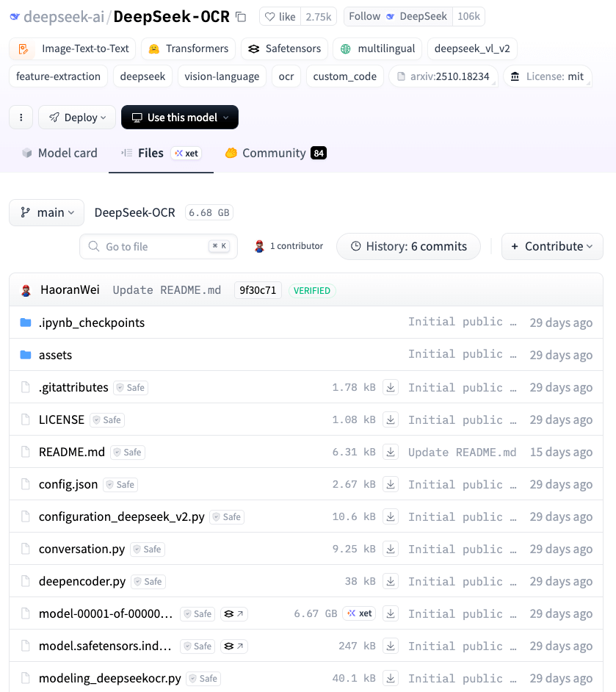
Task: Click the Safe badge on deepencoder.py
Action: click(x=148, y=581)
